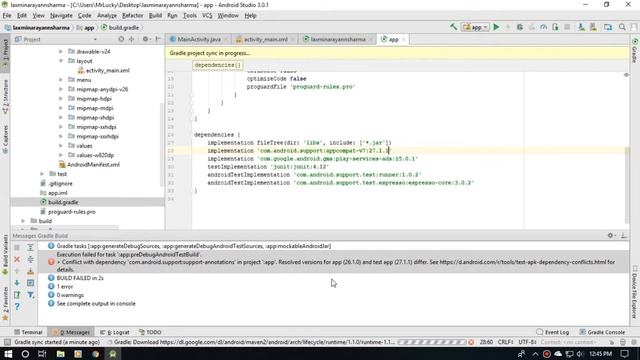Viewport: 640px width, 360px height.
Task: Open Project Structure icon in toolbar
Action: (608, 27)
